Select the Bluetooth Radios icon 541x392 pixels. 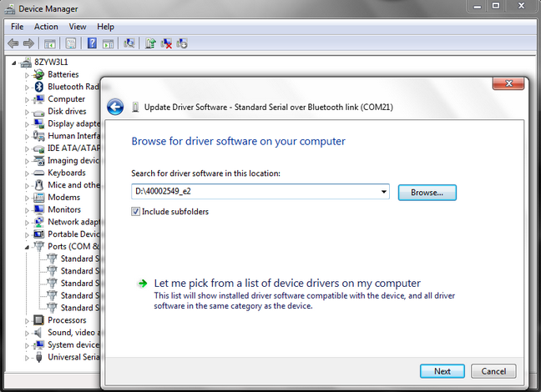coord(39,87)
